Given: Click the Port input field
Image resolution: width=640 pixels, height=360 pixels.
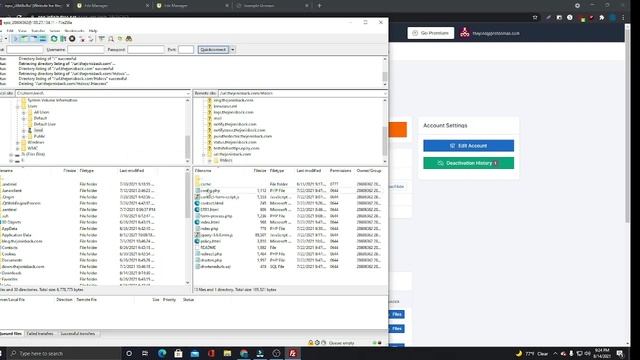Looking at the screenshot, I should (x=186, y=49).
